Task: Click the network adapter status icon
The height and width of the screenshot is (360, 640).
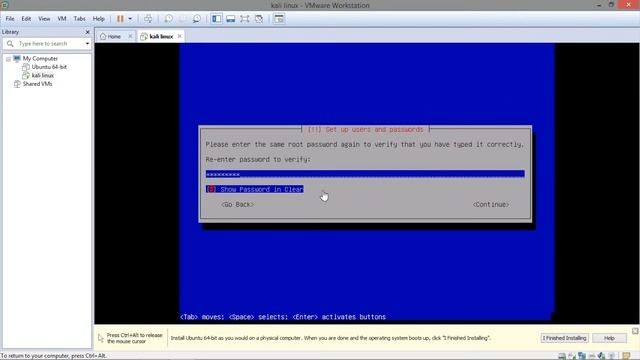Action: click(x=582, y=356)
